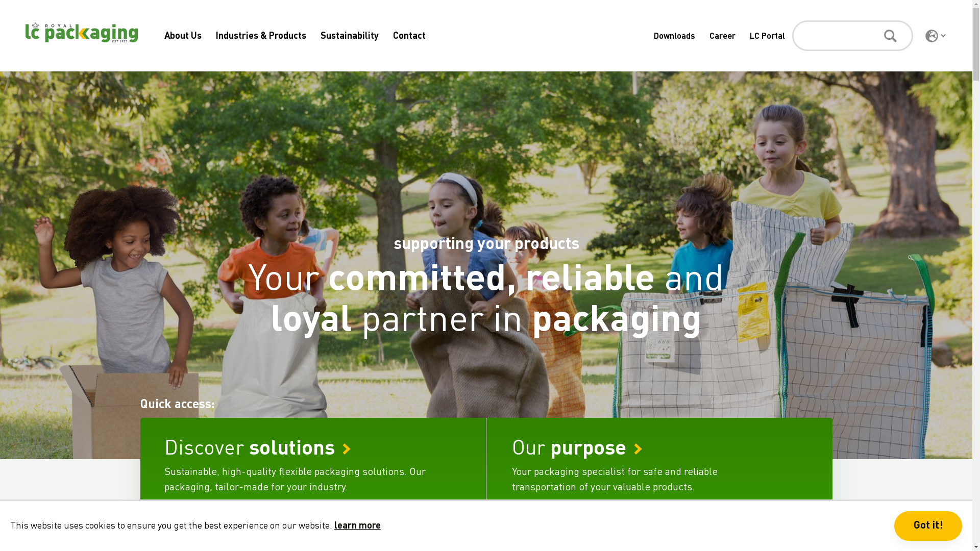Open the Career link
Screen dimensions: 980x551
[722, 36]
